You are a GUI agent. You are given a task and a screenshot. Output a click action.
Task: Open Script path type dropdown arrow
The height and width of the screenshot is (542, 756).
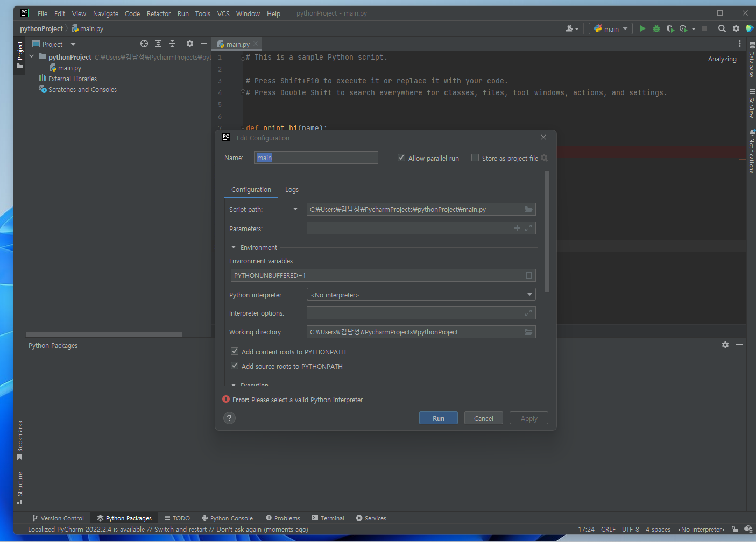pyautogui.click(x=295, y=209)
